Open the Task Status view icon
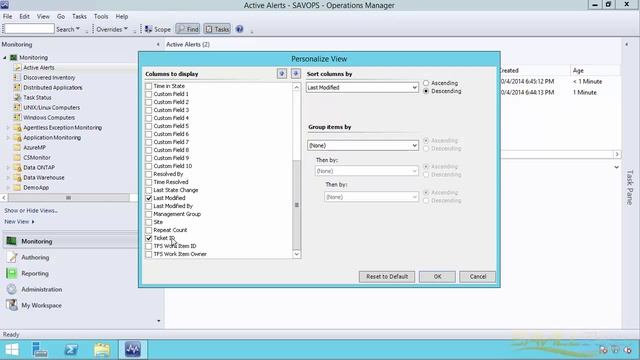 tap(17, 97)
